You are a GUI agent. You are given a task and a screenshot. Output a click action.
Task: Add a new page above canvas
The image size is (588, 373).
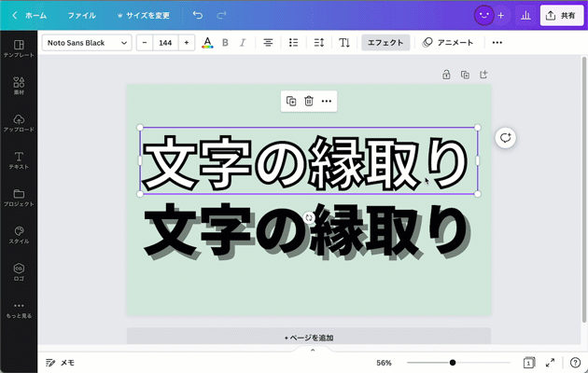[x=483, y=75]
